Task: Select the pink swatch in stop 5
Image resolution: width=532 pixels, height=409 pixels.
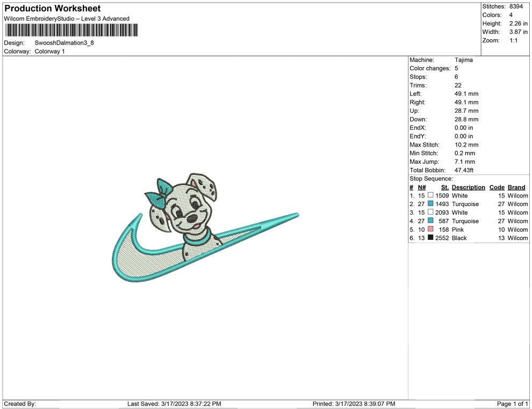Action: click(430, 229)
